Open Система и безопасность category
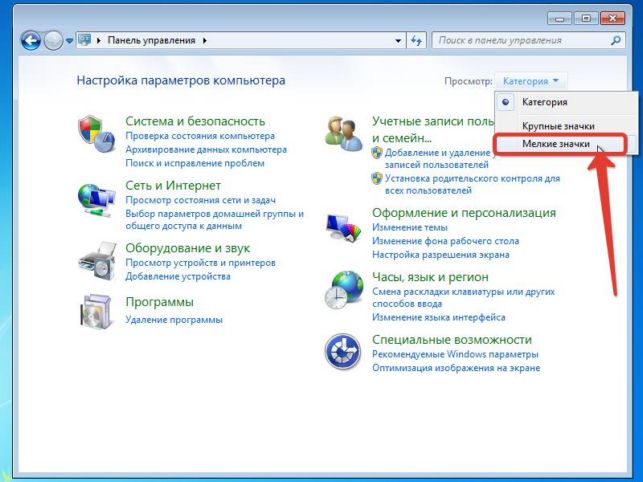643x482 pixels. point(195,121)
